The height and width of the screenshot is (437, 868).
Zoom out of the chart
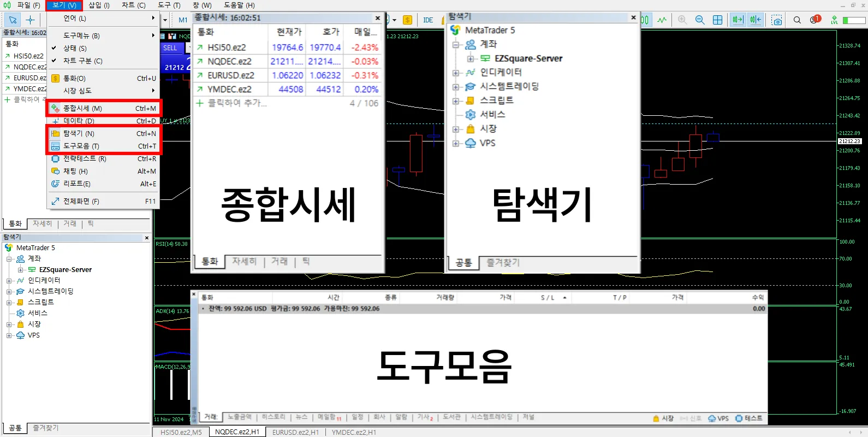coord(700,20)
